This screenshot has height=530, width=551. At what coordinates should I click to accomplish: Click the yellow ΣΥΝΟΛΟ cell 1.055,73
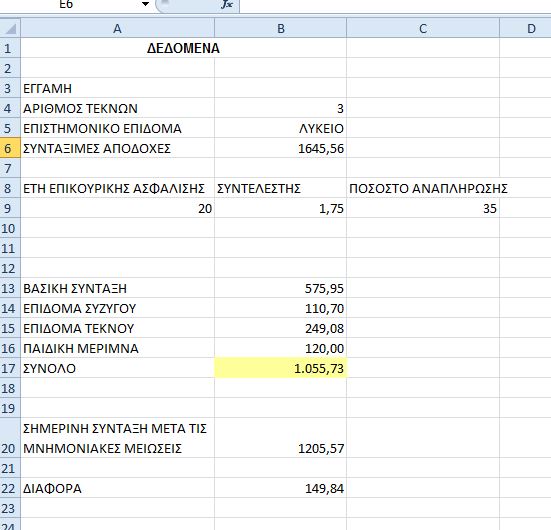coord(280,368)
